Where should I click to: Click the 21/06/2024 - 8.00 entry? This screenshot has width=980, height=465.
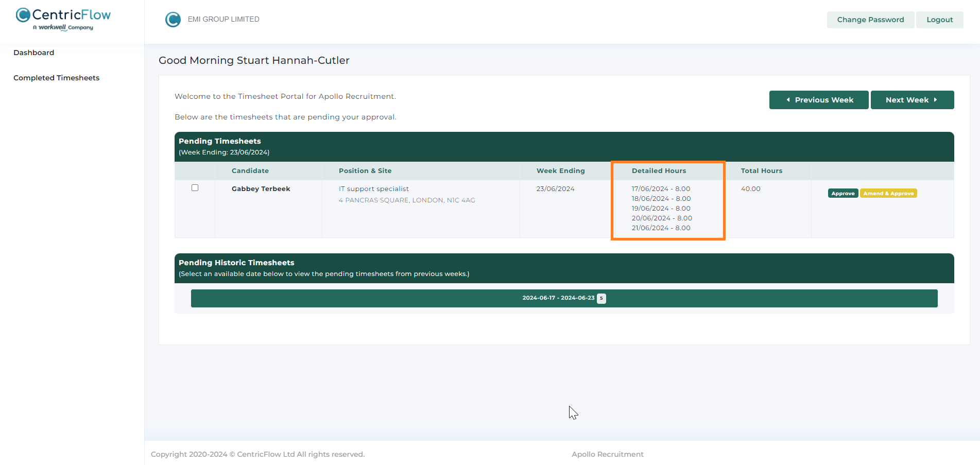click(661, 228)
